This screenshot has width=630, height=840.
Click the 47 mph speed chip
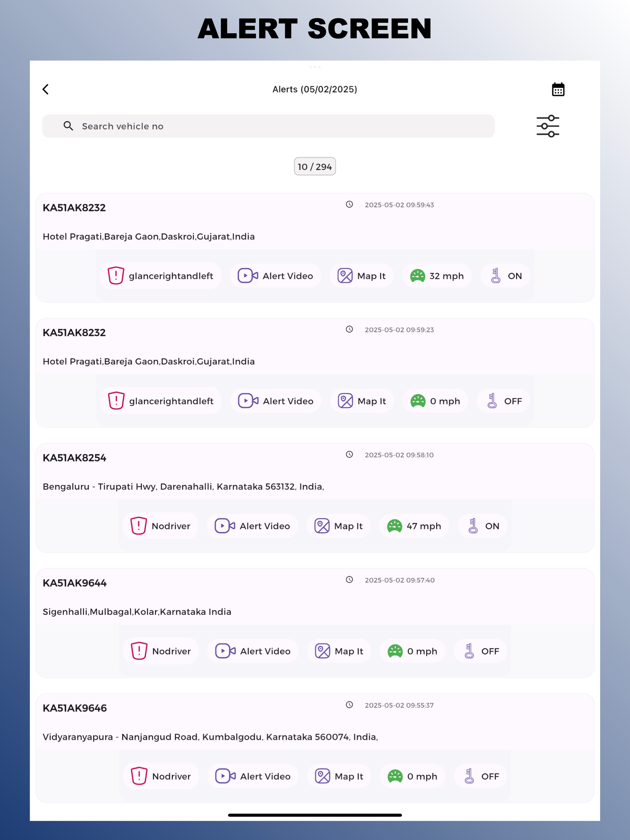click(x=414, y=526)
